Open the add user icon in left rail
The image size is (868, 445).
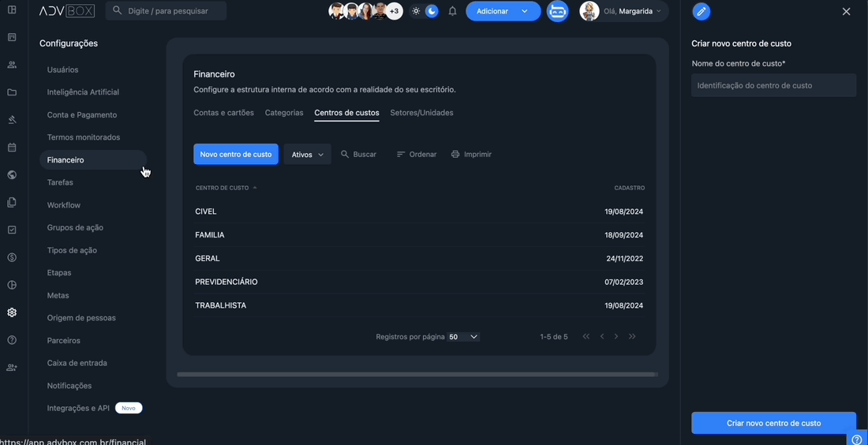tap(12, 368)
